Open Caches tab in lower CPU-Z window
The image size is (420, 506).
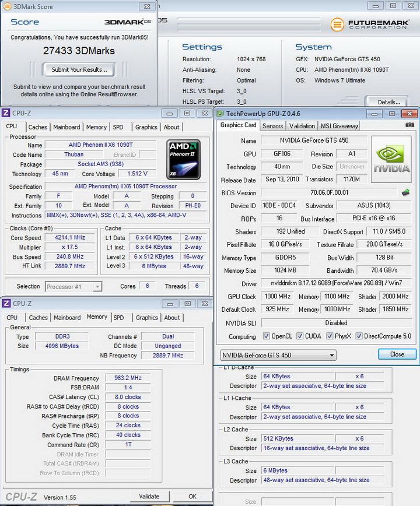[38, 318]
